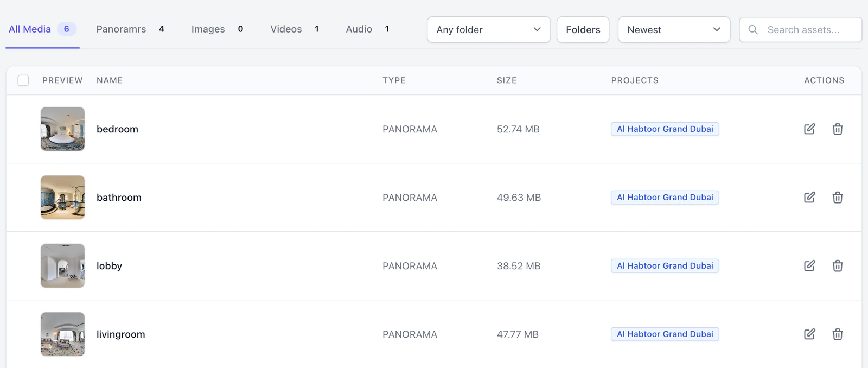Click the bathroom asset name
Image resolution: width=868 pixels, height=368 pixels.
point(119,197)
